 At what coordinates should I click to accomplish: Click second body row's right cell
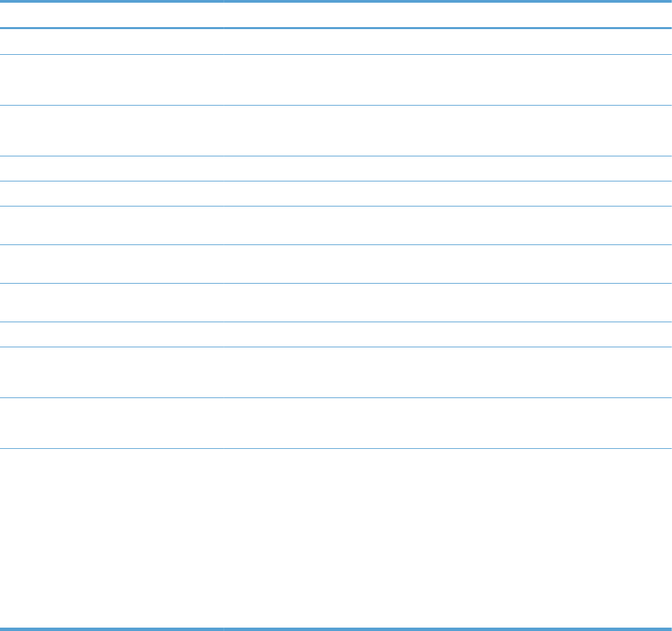[448, 80]
